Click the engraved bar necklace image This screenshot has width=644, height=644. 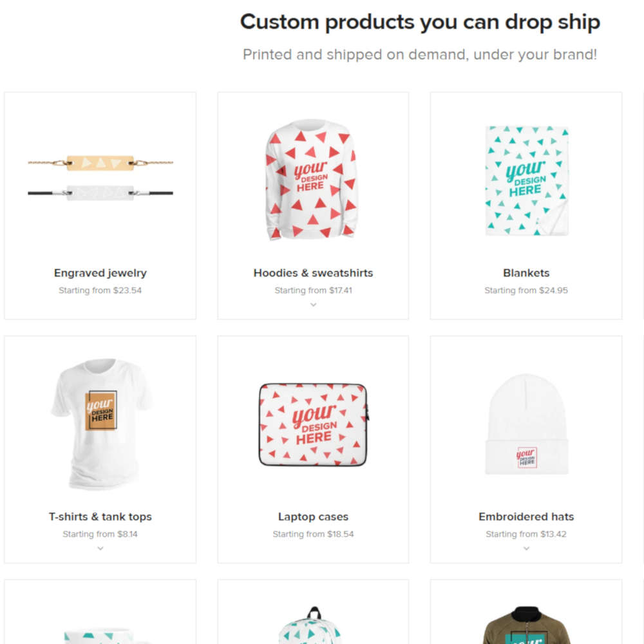100,176
